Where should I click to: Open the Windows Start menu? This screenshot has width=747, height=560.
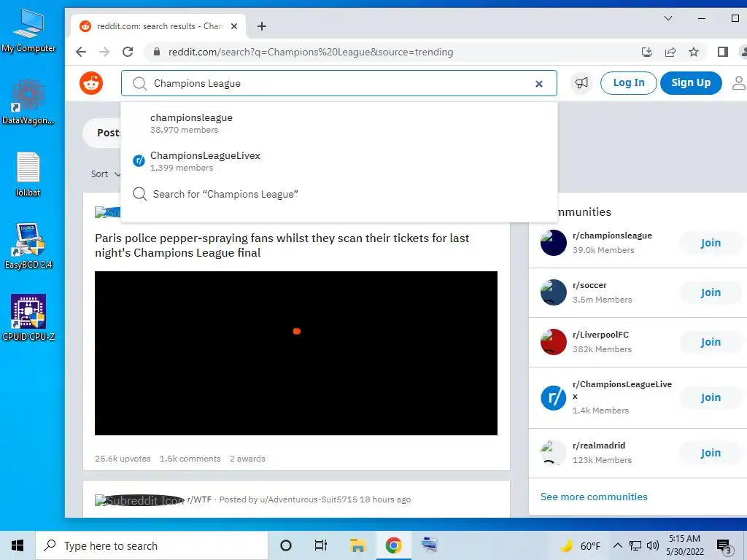coord(18,545)
